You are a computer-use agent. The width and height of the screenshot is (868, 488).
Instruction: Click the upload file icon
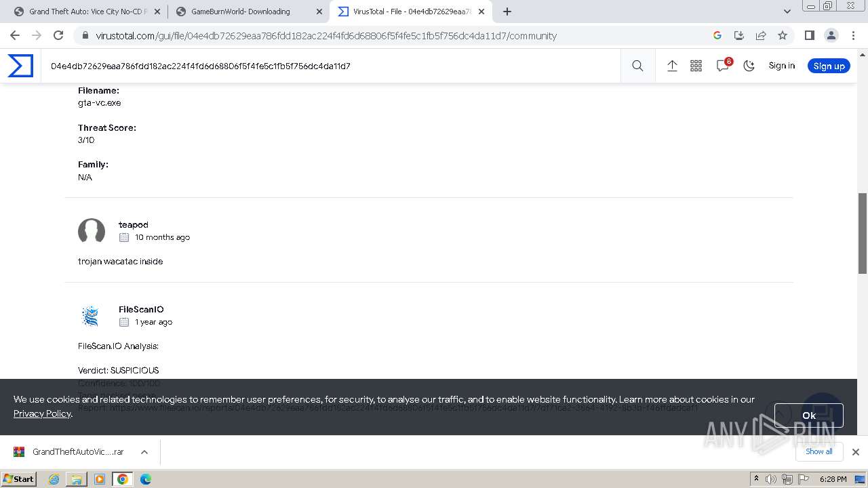pos(672,66)
